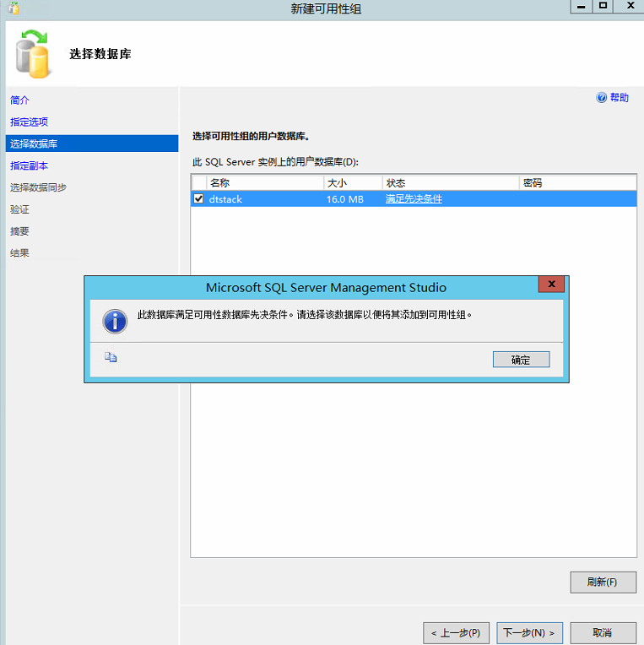Select the 结果 wizard step
The height and width of the screenshot is (645, 644).
tap(19, 253)
